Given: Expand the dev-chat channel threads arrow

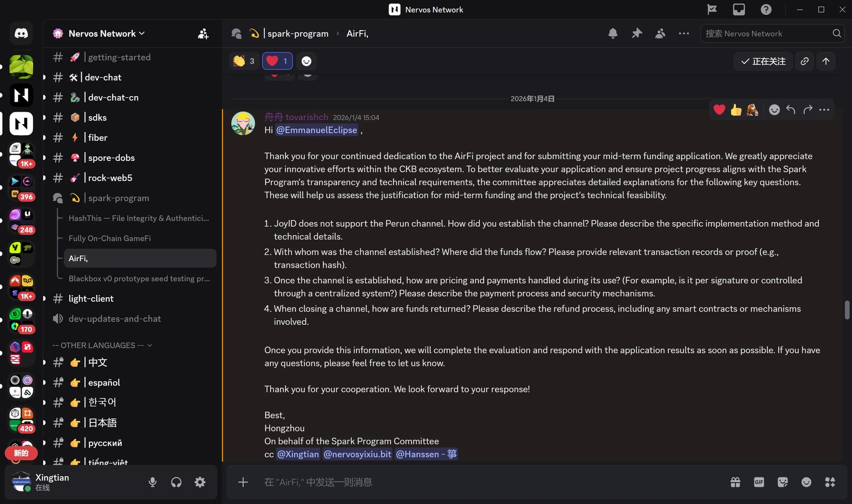Looking at the screenshot, I should tap(44, 77).
